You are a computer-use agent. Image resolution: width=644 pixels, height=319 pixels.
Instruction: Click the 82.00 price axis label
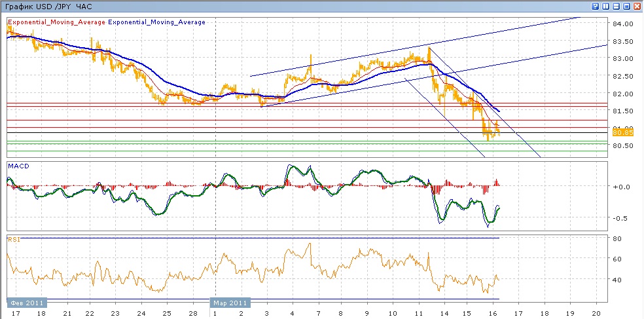(624, 94)
